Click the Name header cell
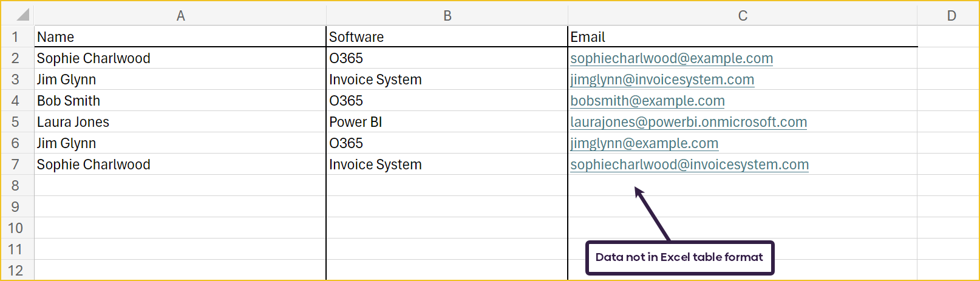 [180, 36]
